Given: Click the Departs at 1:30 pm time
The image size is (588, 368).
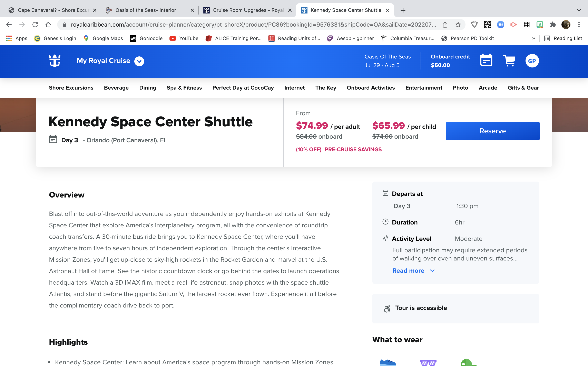Looking at the screenshot, I should point(467,206).
